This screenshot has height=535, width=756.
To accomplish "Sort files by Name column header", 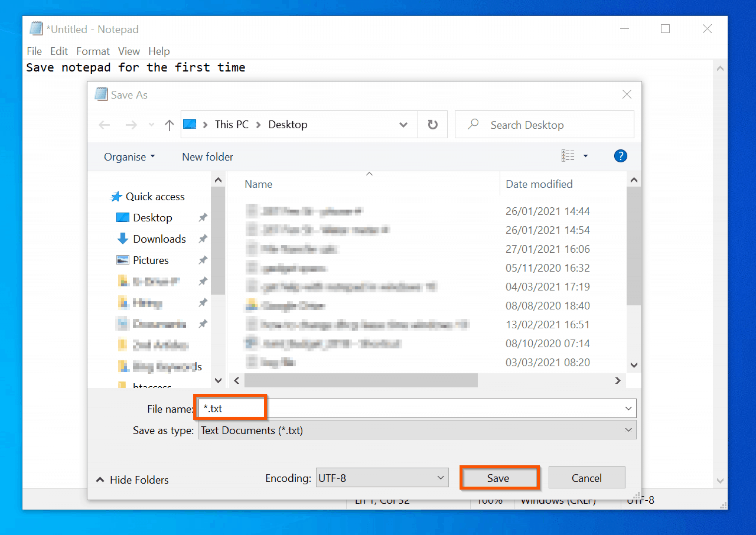I will pos(258,184).
